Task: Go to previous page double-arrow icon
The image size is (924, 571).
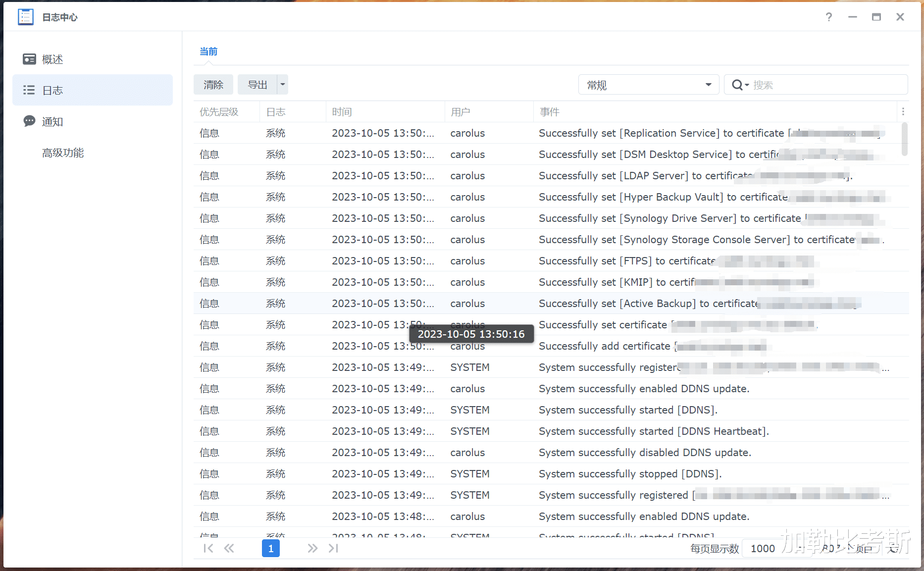Action: (x=229, y=548)
